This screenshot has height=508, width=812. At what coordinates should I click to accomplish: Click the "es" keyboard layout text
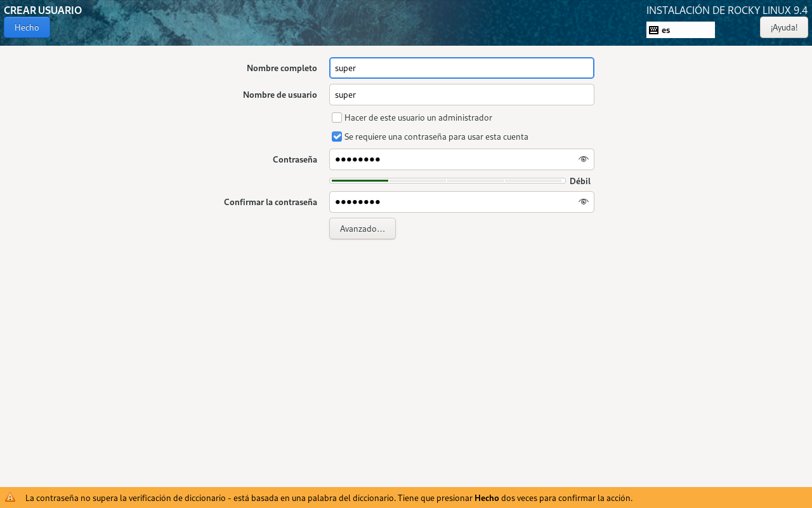[665, 30]
